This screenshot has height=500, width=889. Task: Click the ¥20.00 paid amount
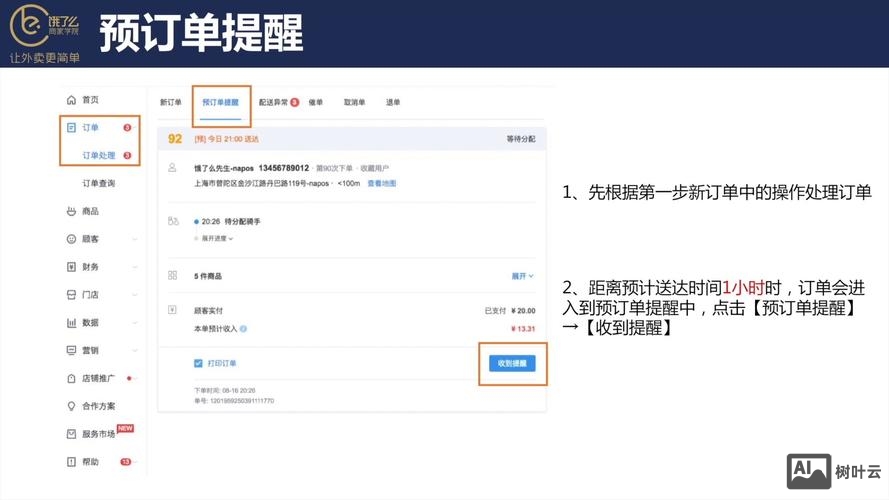pyautogui.click(x=523, y=311)
